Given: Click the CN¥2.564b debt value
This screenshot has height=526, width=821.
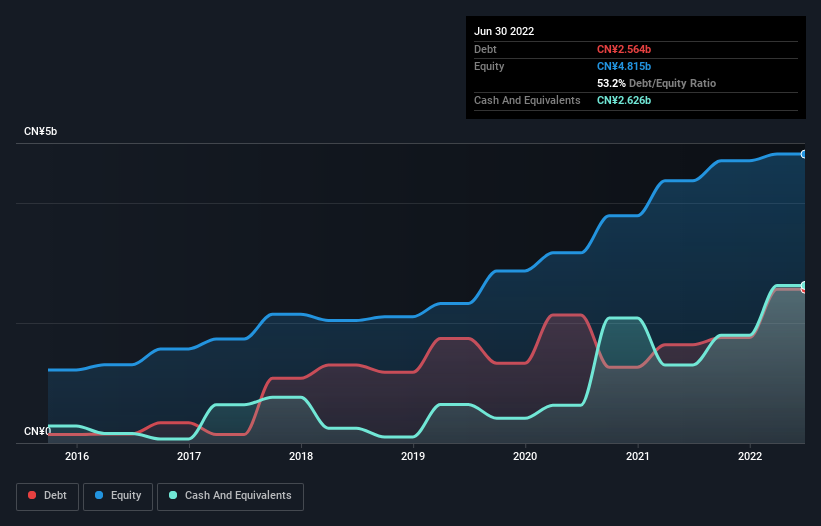Looking at the screenshot, I should [624, 49].
